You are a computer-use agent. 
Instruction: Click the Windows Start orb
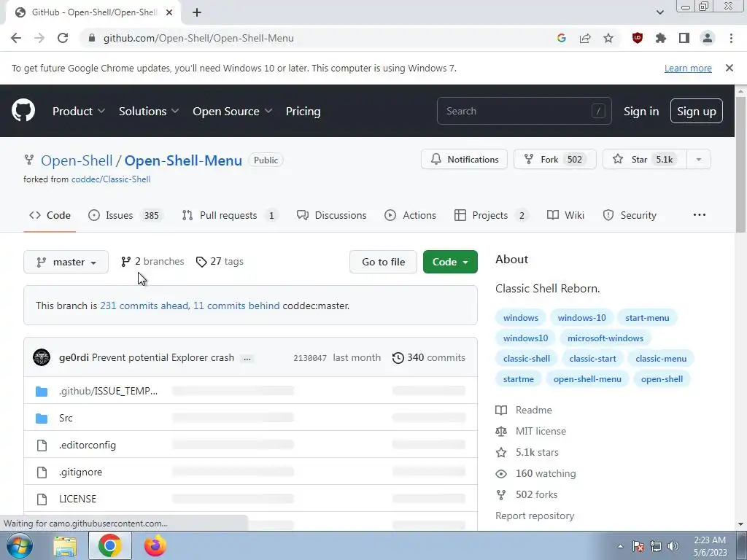pos(19,545)
